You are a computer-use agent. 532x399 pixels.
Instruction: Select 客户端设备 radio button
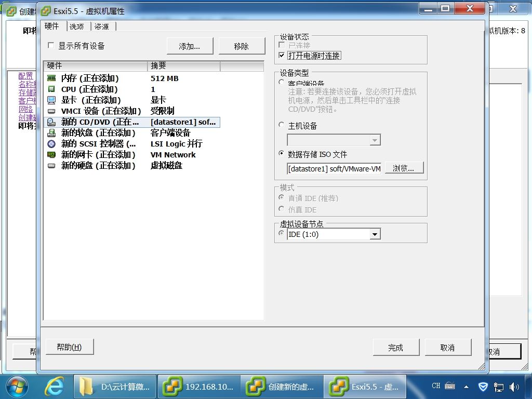(x=281, y=82)
